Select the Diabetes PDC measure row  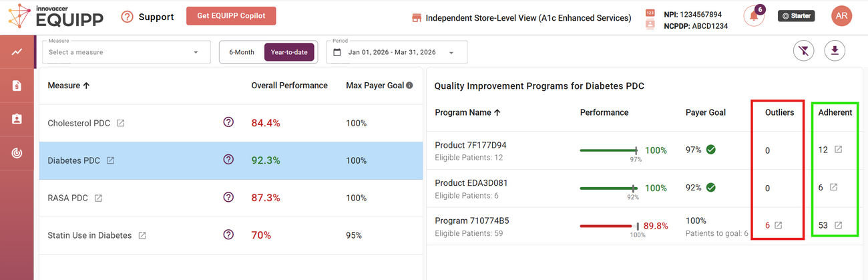tap(231, 160)
